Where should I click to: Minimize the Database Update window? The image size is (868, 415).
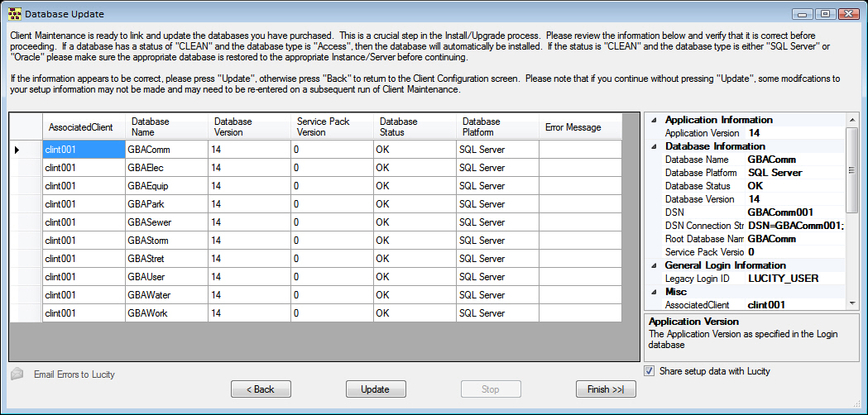(803, 14)
